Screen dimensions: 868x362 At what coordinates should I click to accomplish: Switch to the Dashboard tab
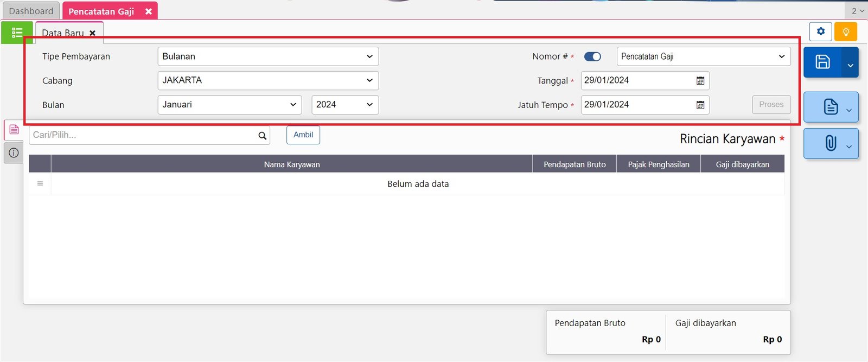click(x=31, y=11)
